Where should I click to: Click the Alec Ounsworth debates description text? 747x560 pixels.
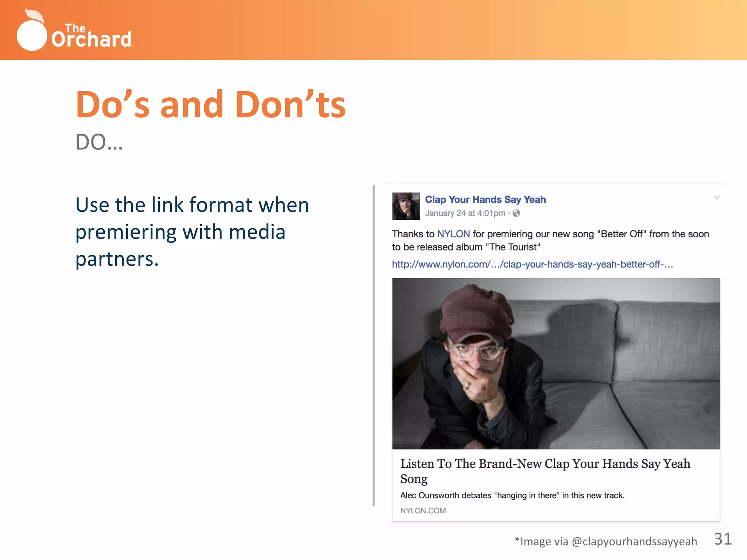pos(512,495)
